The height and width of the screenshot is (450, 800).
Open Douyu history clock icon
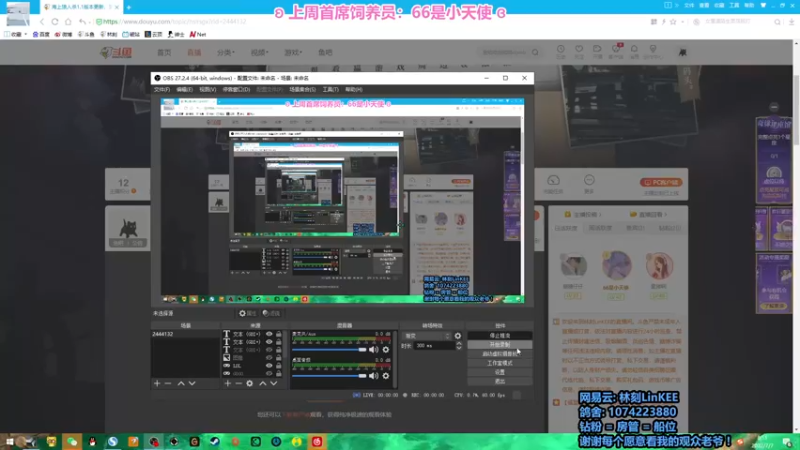(560, 49)
